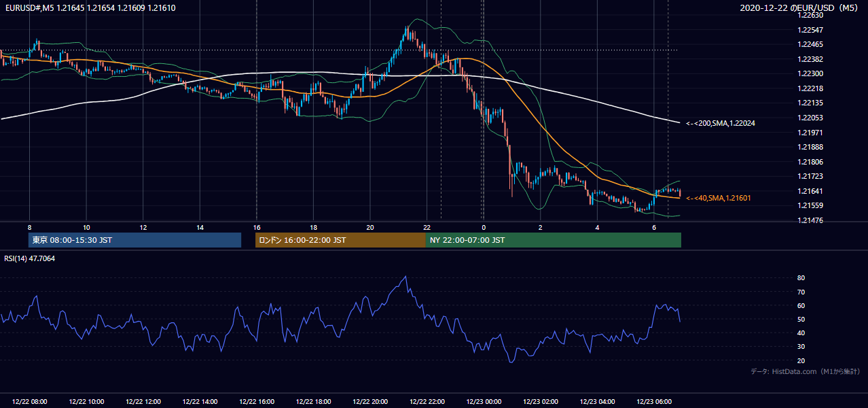Screen dimensions: 868x408
Task: Click price level 1.22135 on the axis
Action: (812, 103)
